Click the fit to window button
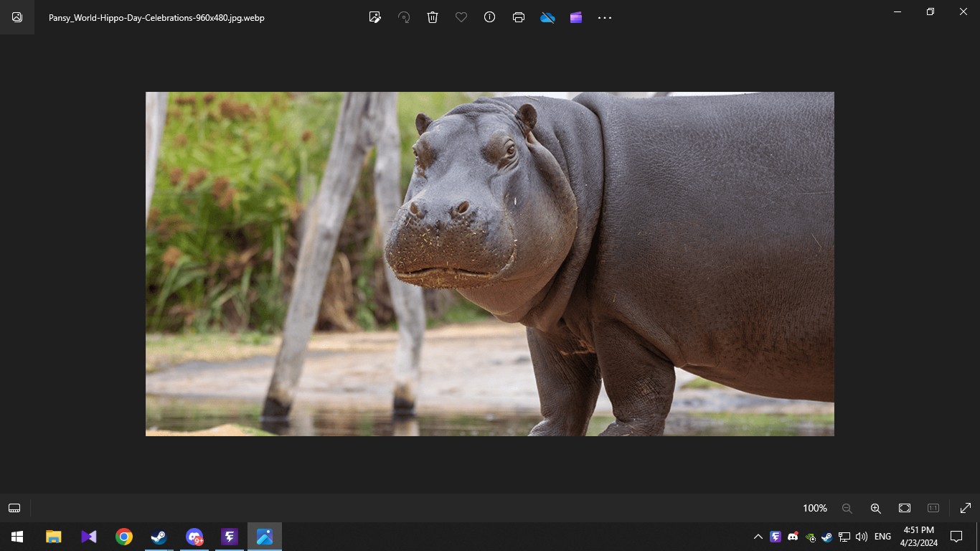Image resolution: width=980 pixels, height=551 pixels. [905, 508]
